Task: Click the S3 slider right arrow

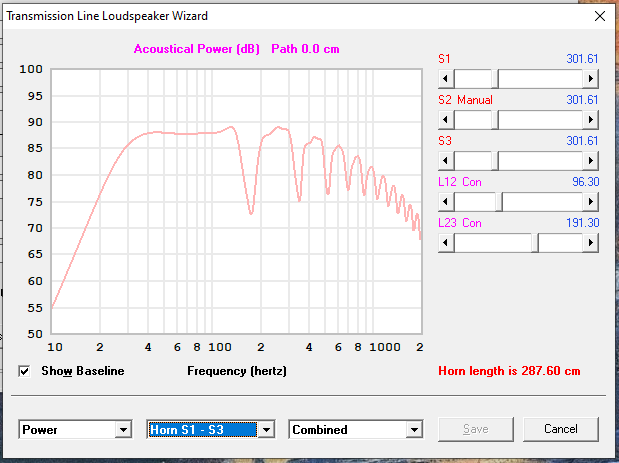Action: 591,161
